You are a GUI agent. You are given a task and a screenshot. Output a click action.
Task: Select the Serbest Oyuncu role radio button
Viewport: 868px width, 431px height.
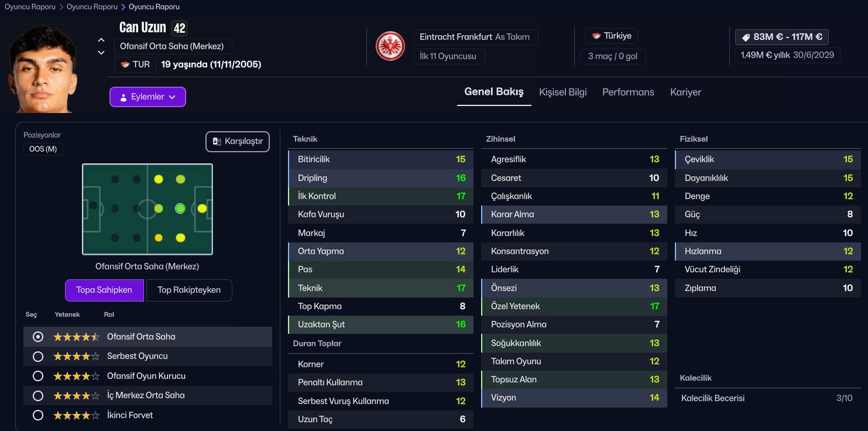click(38, 356)
